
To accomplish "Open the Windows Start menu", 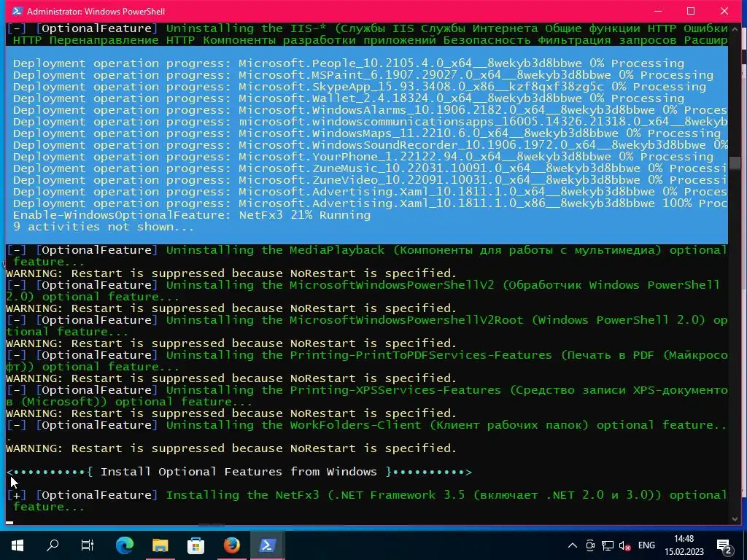I will [x=18, y=545].
